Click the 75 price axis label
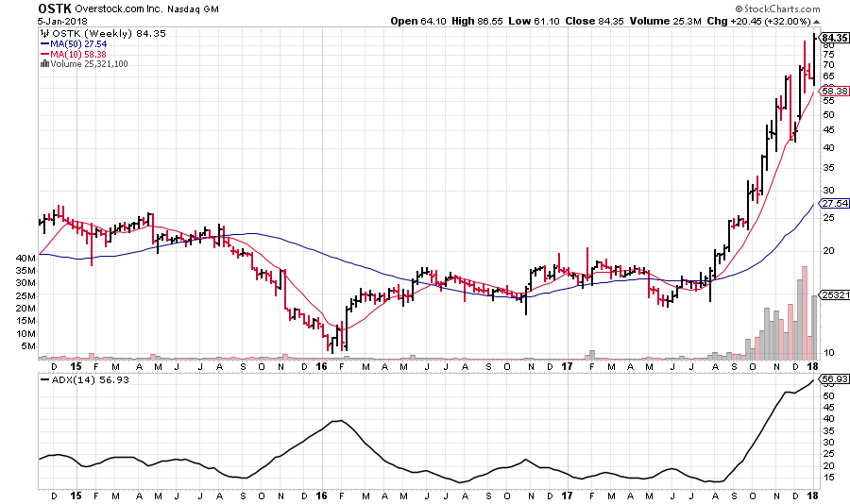This screenshot has height=504, width=850. [829, 55]
